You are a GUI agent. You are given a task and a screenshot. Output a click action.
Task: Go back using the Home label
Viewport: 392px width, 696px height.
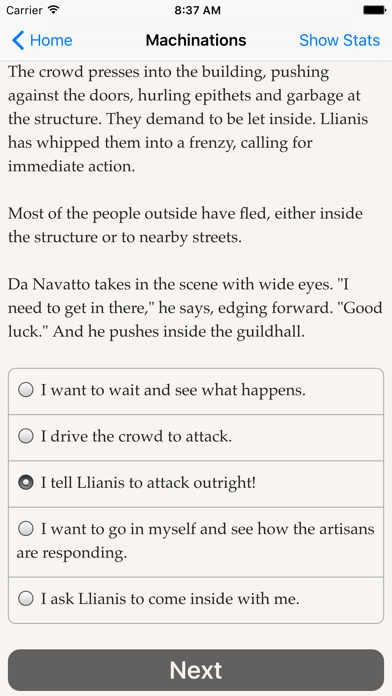point(51,40)
